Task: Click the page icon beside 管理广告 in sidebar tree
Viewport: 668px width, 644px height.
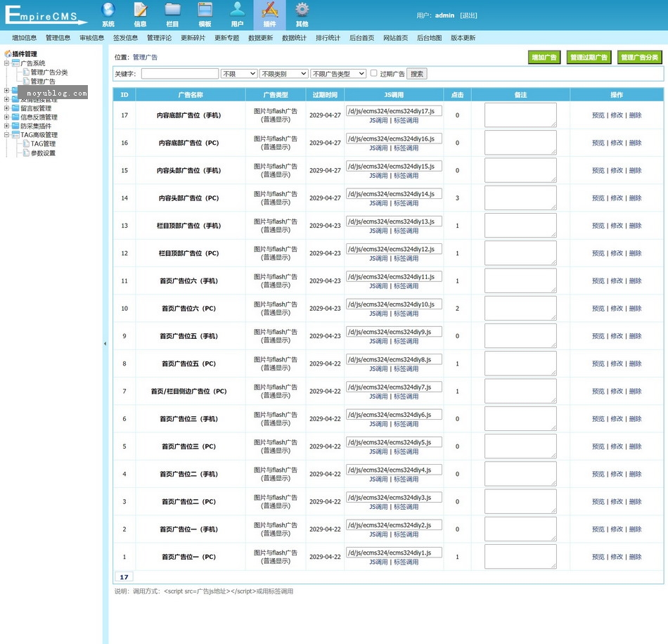Action: pyautogui.click(x=26, y=81)
